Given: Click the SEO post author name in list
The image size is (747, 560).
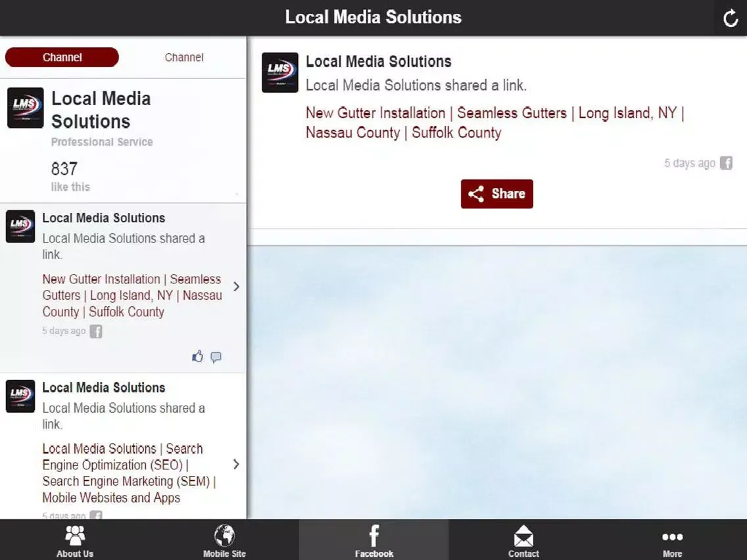Looking at the screenshot, I should tap(104, 388).
